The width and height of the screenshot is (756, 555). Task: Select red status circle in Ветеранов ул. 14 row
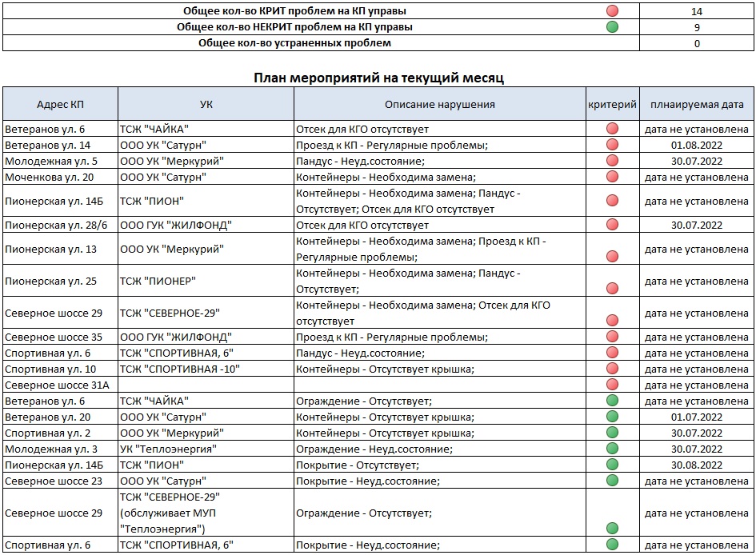click(613, 145)
